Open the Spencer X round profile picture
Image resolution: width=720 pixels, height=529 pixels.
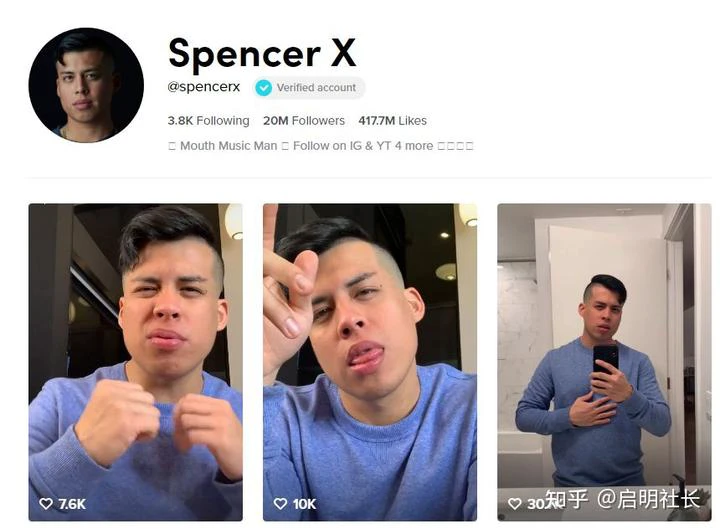[86, 85]
